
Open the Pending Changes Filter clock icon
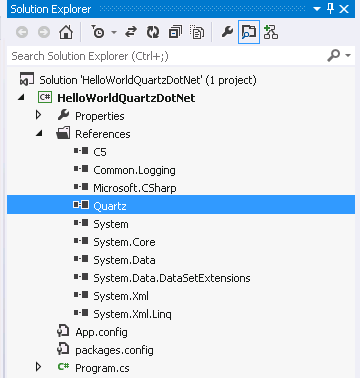pos(98,32)
